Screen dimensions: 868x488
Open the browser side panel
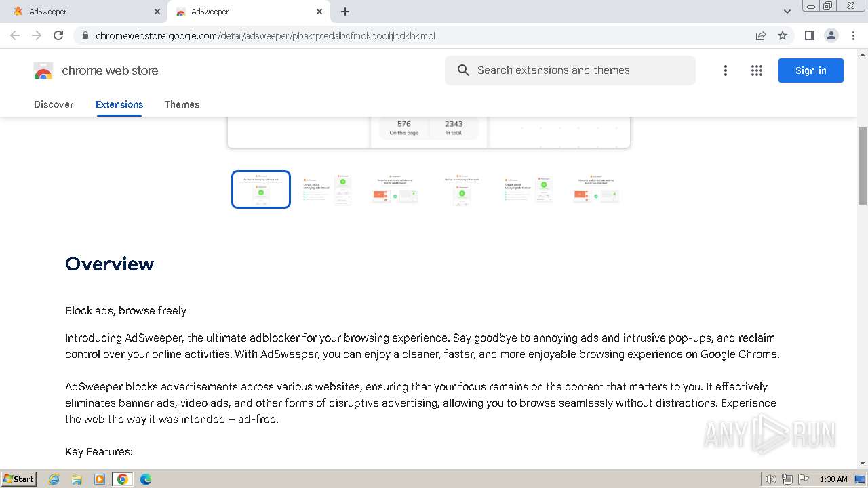[x=810, y=35]
